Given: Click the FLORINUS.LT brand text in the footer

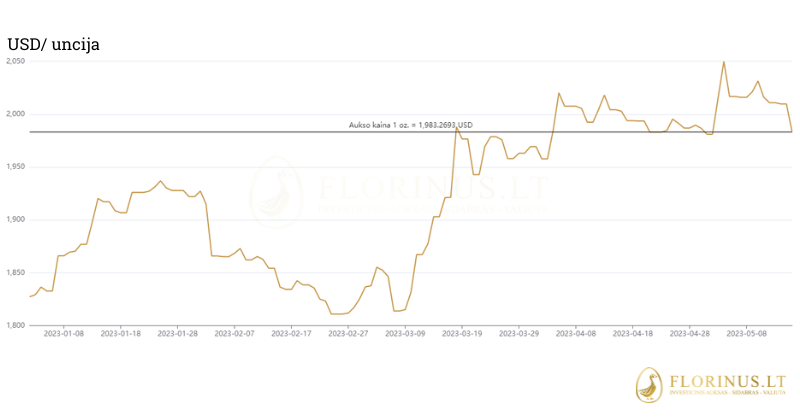Looking at the screenshot, I should click(727, 381).
